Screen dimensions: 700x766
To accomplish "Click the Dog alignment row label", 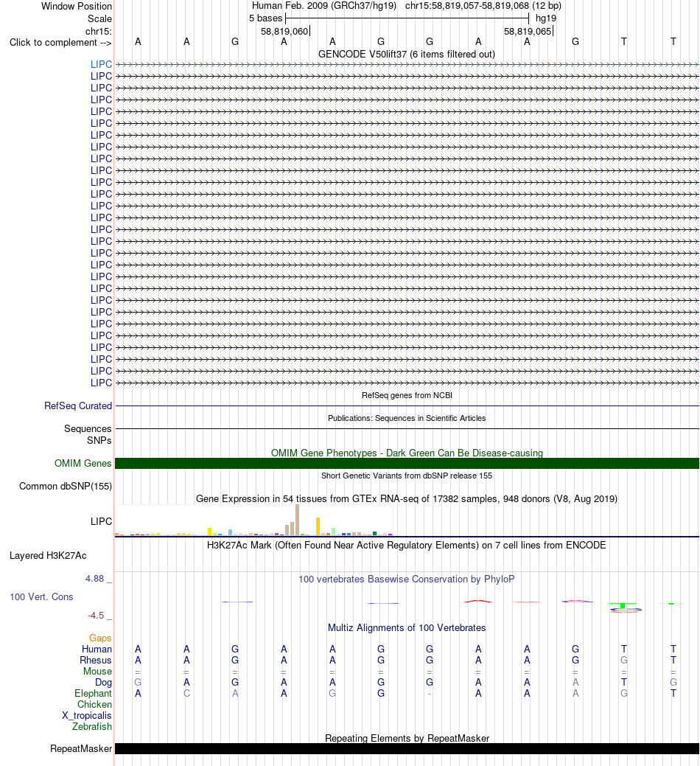I will coord(103,683).
